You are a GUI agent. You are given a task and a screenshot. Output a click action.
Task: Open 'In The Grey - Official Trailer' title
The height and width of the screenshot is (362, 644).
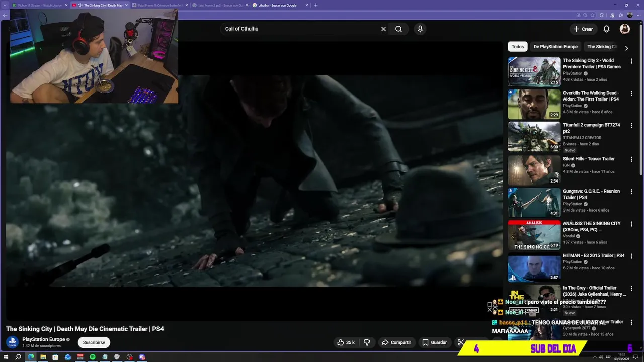[x=594, y=291]
